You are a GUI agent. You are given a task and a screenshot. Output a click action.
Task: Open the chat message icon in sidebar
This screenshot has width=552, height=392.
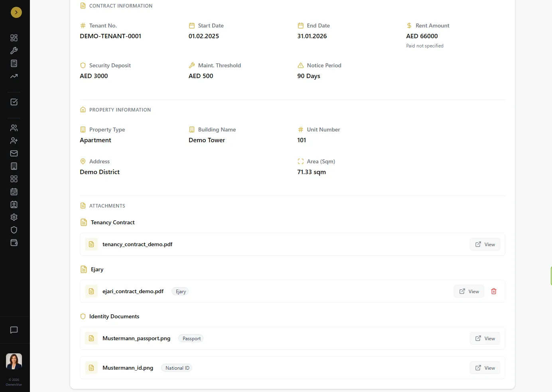pos(14,330)
